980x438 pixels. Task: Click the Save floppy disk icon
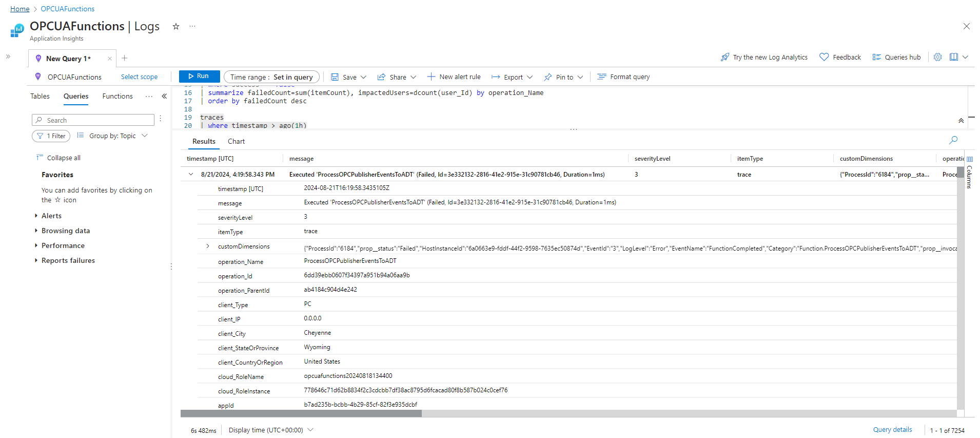point(335,77)
